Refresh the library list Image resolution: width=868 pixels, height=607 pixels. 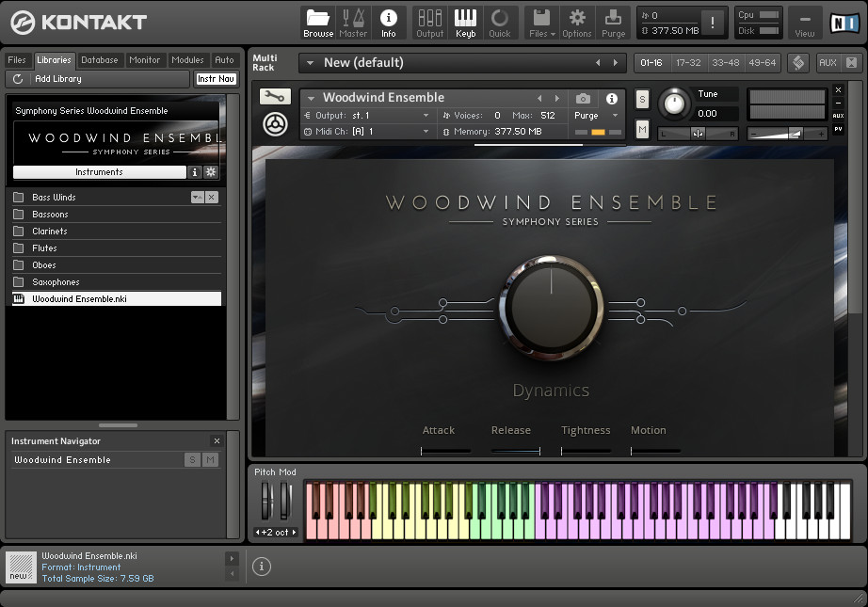point(18,79)
